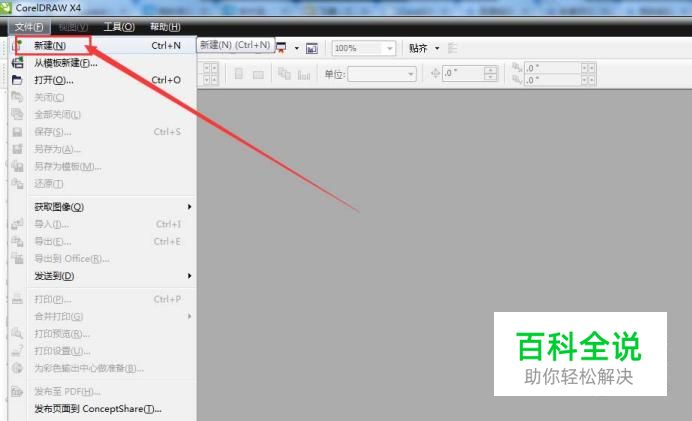Expand the 合并打印(G) submenu
Viewport: 692px width, 421px height.
point(102,316)
